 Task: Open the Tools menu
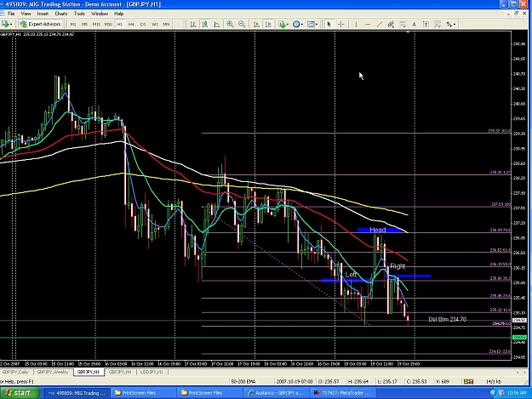pyautogui.click(x=79, y=14)
